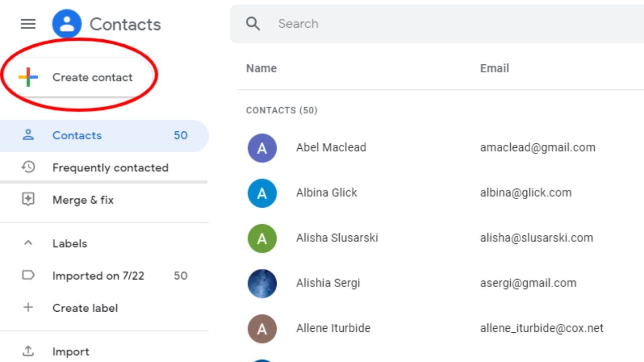Open contact Alishia Sergi

pyautogui.click(x=328, y=283)
